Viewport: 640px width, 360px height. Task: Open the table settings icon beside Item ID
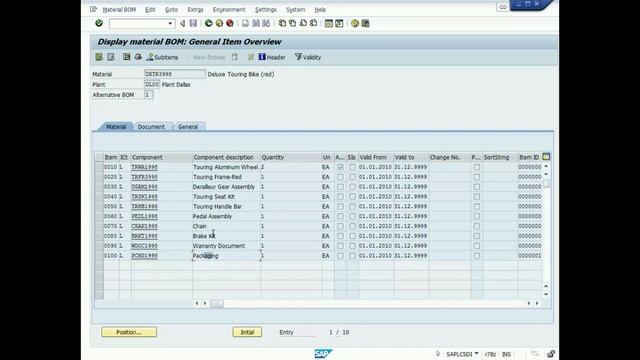[546, 157]
